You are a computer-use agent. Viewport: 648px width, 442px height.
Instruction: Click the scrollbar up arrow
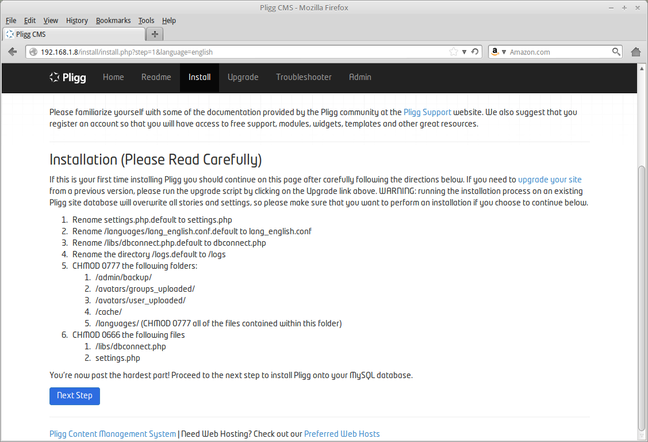point(641,68)
